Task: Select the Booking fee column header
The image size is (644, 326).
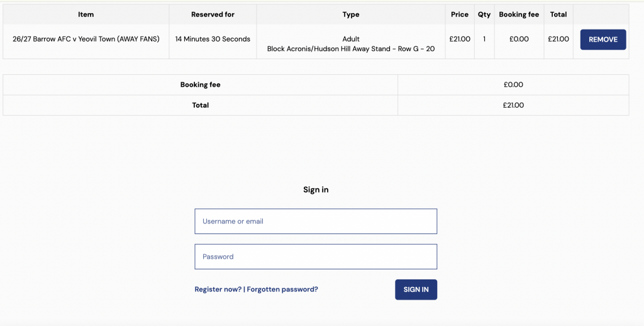Action: [519, 14]
